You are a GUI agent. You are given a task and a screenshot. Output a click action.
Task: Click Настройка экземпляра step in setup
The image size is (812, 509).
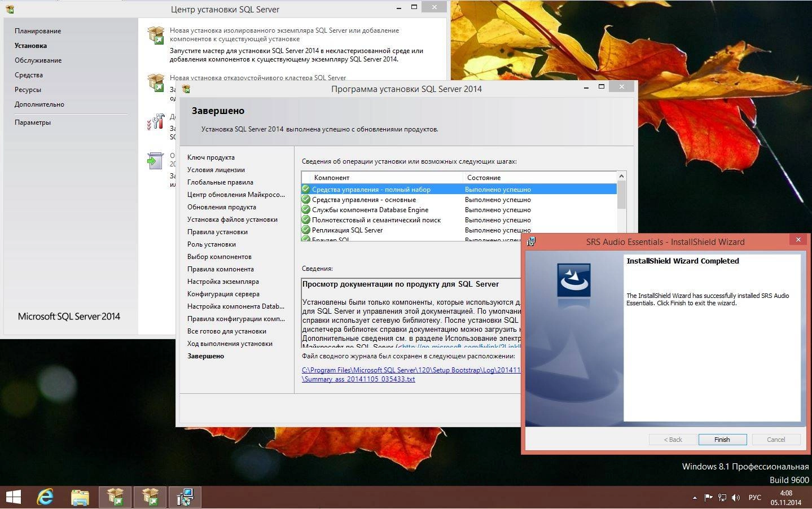pos(223,282)
